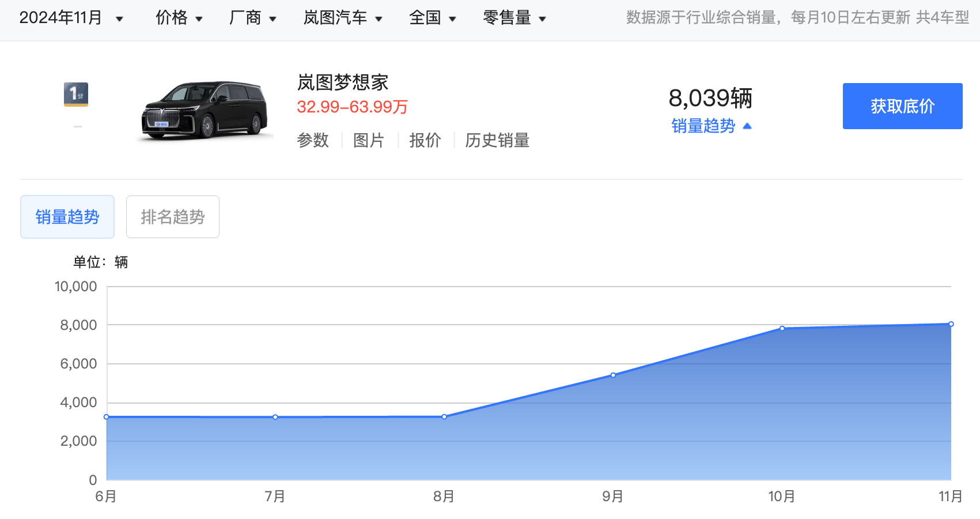980x519 pixels.
Task: Open the 图片 photos link
Action: pyautogui.click(x=369, y=140)
